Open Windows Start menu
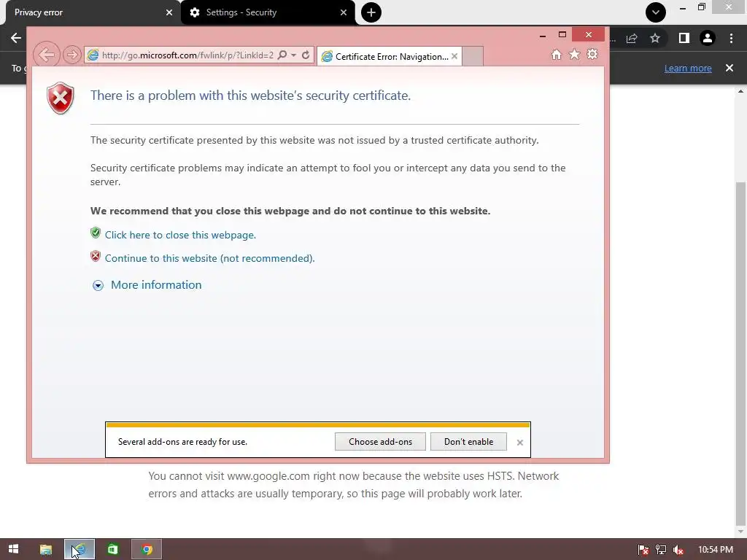The height and width of the screenshot is (560, 747). [13, 549]
